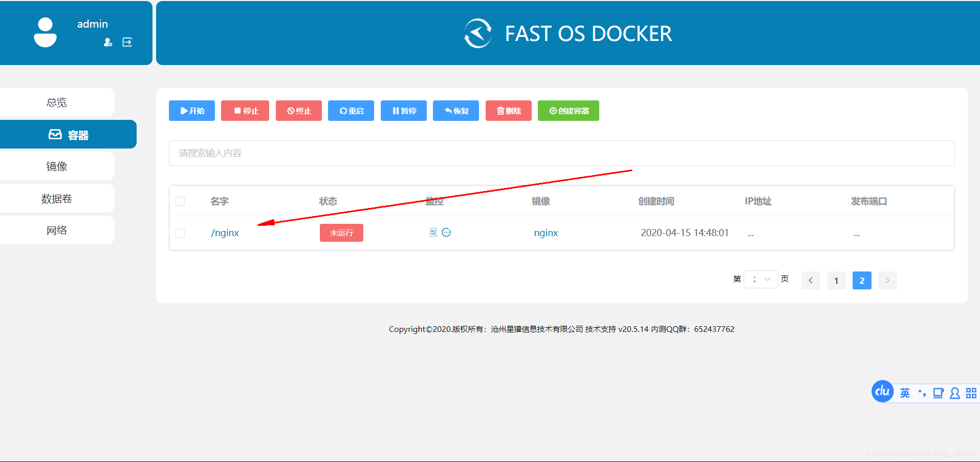The width and height of the screenshot is (980, 462).
Task: Click the 2020-04-15 14:48:01 creation time cell
Action: tap(685, 233)
